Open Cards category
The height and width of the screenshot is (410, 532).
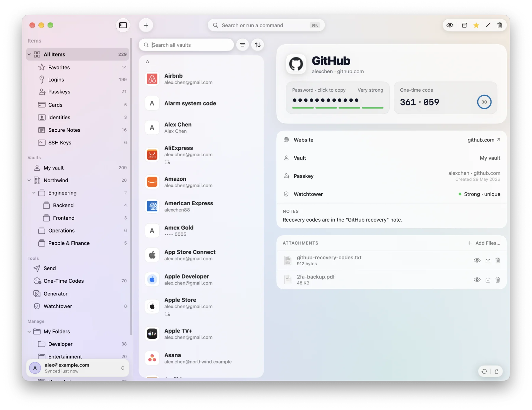[x=78, y=105]
